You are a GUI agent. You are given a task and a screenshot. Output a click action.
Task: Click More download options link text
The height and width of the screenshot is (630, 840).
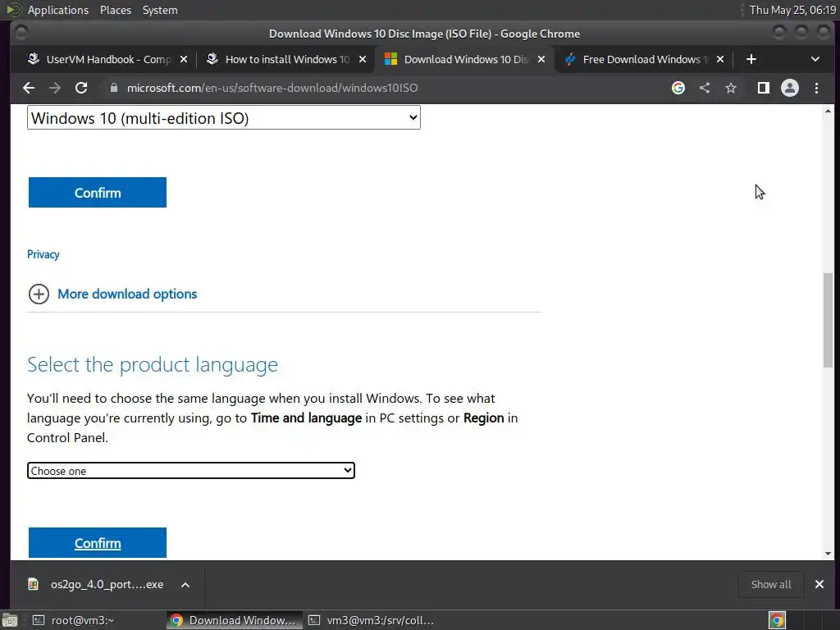tap(127, 294)
